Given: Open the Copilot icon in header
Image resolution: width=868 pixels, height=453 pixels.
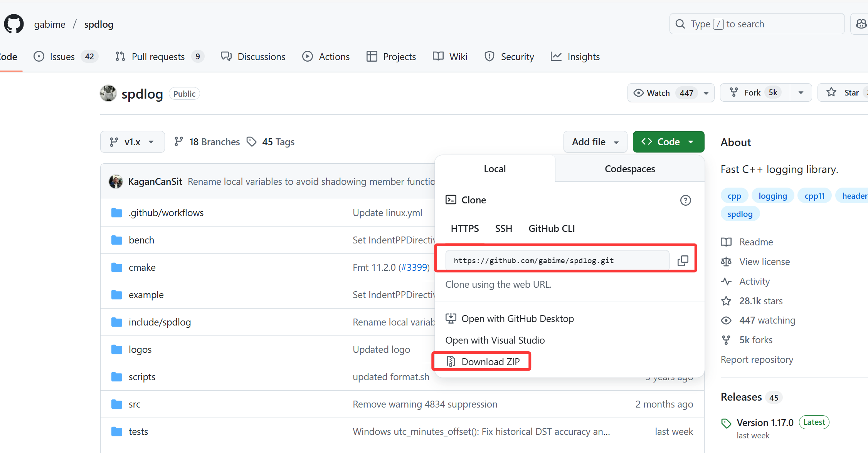Looking at the screenshot, I should point(861,24).
